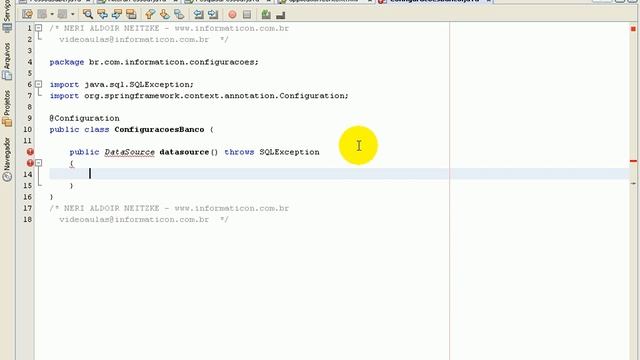Image resolution: width=640 pixels, height=360 pixels.
Task: Click error glyph beside datasource method declaration
Action: pyautogui.click(x=30, y=152)
